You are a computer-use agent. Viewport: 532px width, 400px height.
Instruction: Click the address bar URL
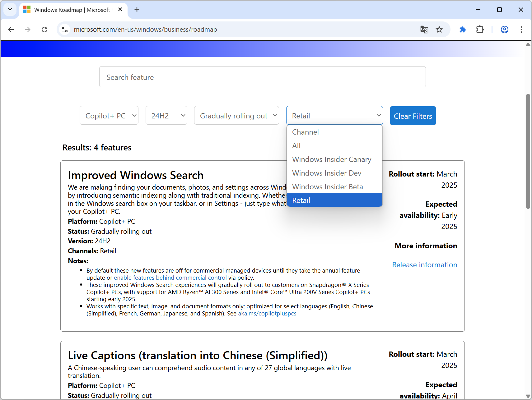[x=145, y=30]
